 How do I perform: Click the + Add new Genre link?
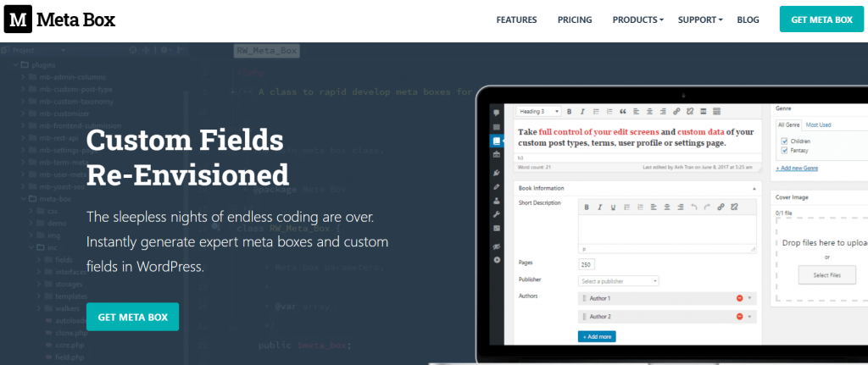[797, 169]
